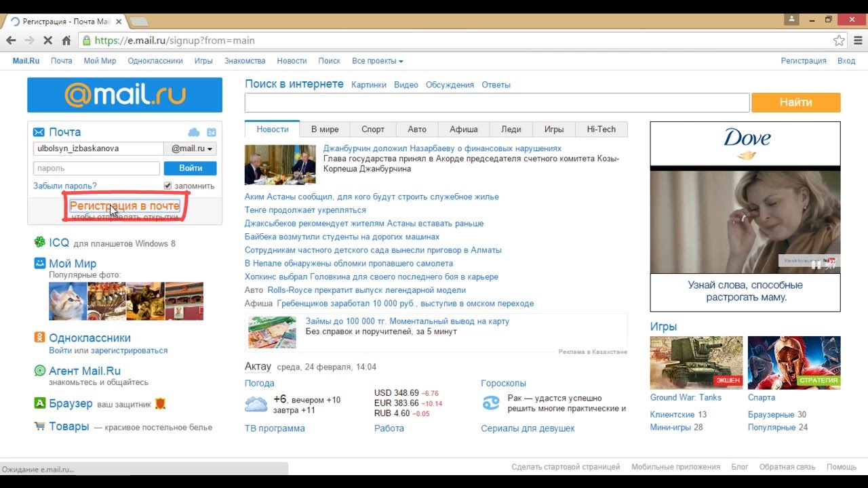Open the Погода weather link

[x=260, y=383]
